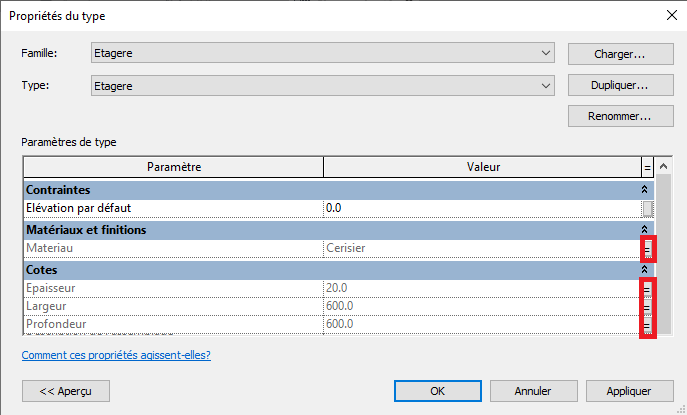Collapse the Cotes parameter group
The height and width of the screenshot is (415, 687).
(646, 270)
